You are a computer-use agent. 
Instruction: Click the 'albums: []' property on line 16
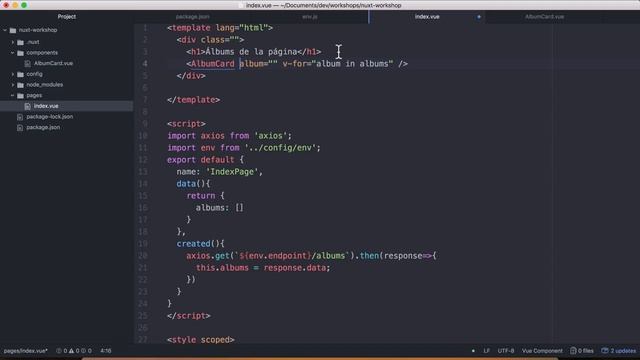(x=220, y=208)
